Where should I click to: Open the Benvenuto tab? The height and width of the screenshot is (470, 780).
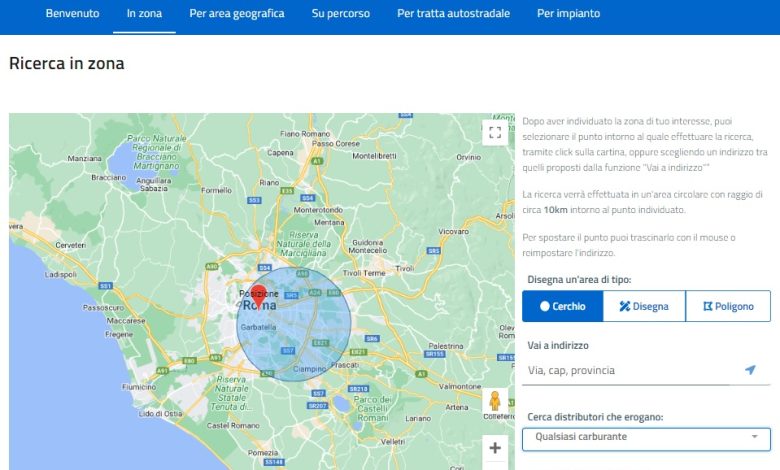(x=73, y=13)
